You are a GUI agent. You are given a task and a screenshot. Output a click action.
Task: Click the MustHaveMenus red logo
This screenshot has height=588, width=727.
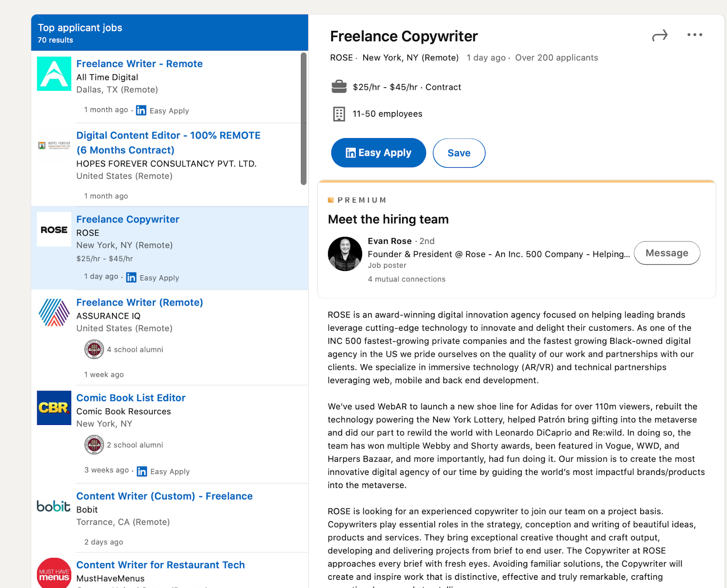pyautogui.click(x=54, y=574)
